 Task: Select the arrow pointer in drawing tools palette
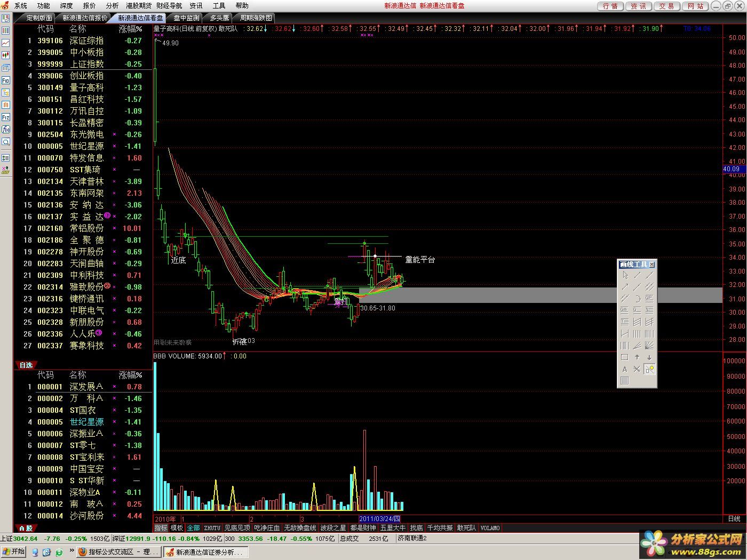coord(625,275)
